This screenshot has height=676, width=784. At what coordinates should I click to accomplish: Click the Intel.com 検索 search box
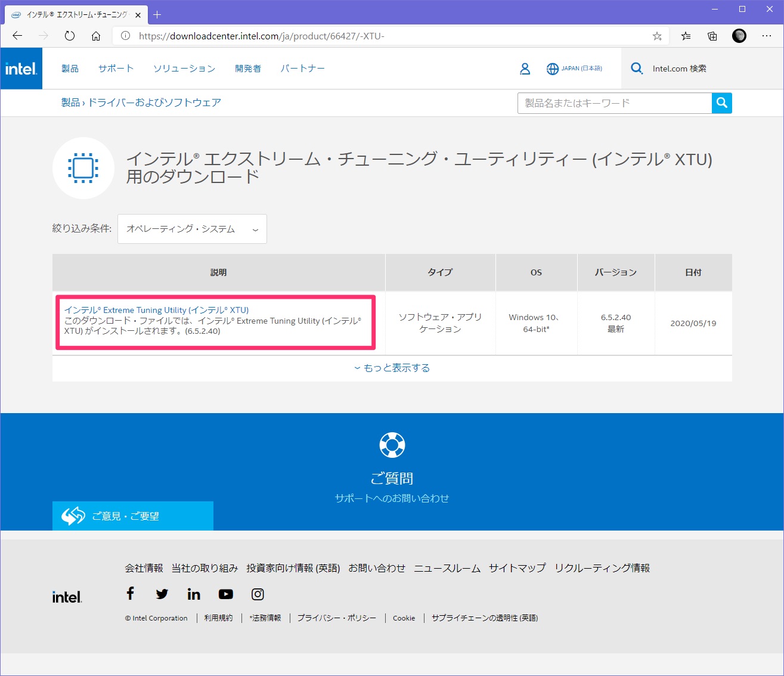tap(702, 69)
